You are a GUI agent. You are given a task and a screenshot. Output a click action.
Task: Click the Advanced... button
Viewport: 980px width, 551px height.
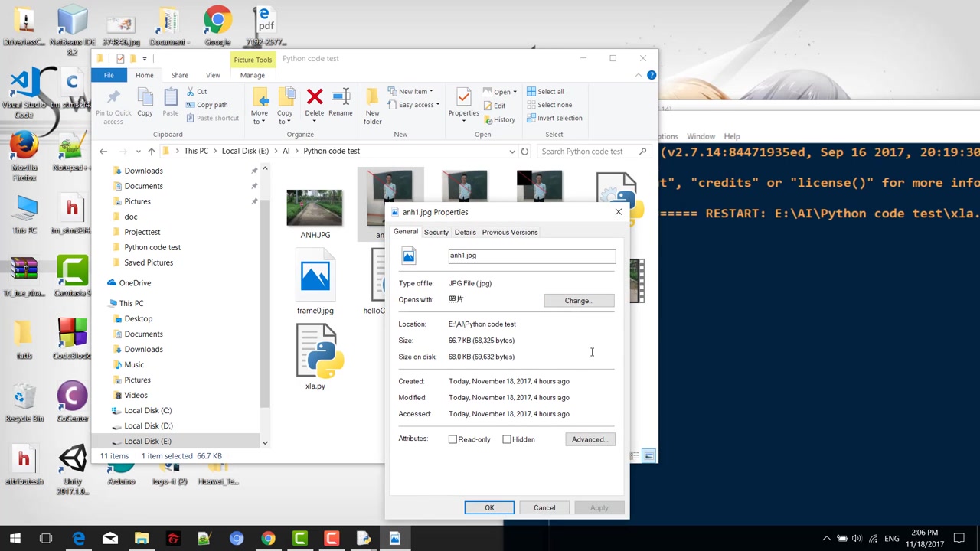pyautogui.click(x=590, y=439)
